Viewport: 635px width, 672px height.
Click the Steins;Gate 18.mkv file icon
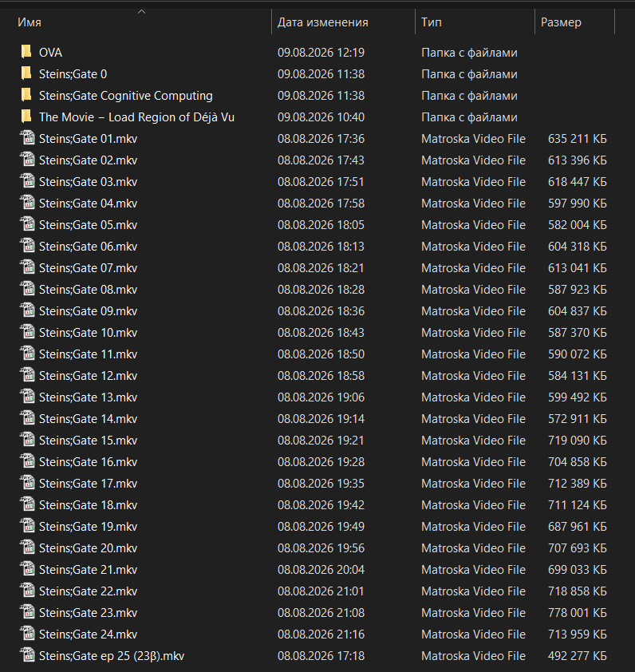(x=27, y=504)
